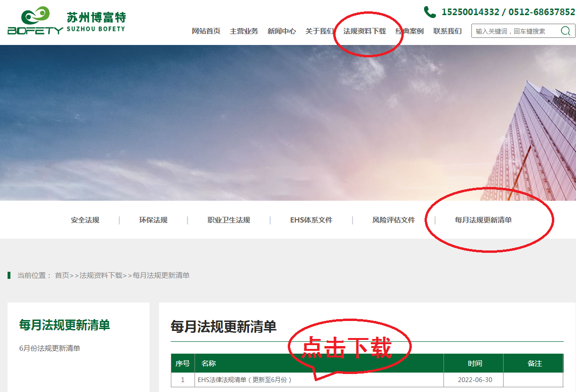Image resolution: width=576 pixels, height=392 pixels.
Task: Click the green phone icon
Action: tap(430, 12)
